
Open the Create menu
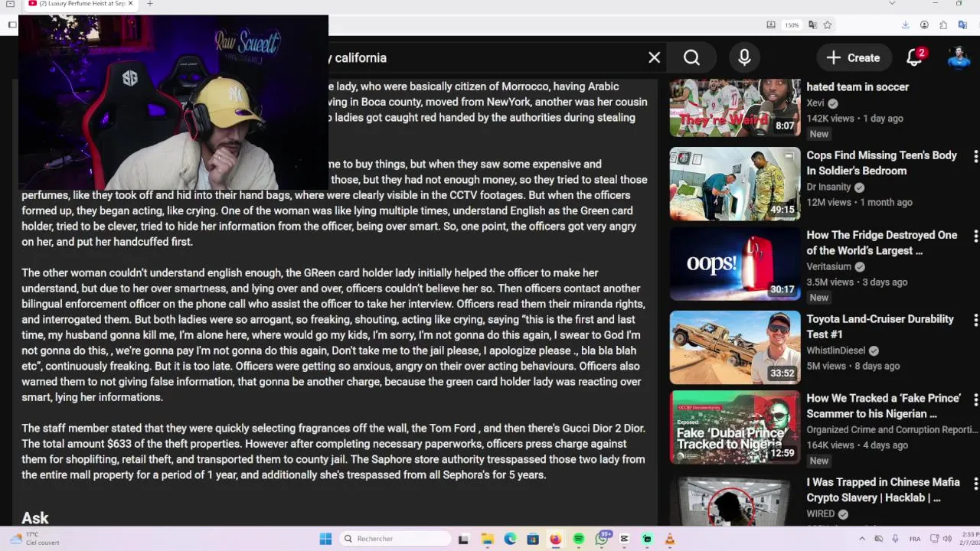[x=853, y=57]
